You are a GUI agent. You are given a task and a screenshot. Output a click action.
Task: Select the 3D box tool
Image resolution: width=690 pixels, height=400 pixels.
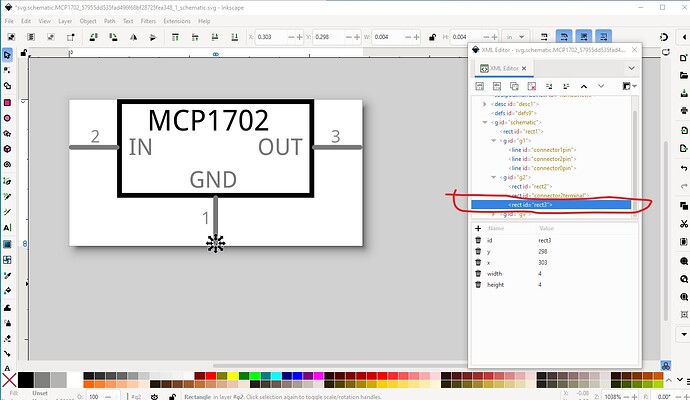tap(7, 149)
